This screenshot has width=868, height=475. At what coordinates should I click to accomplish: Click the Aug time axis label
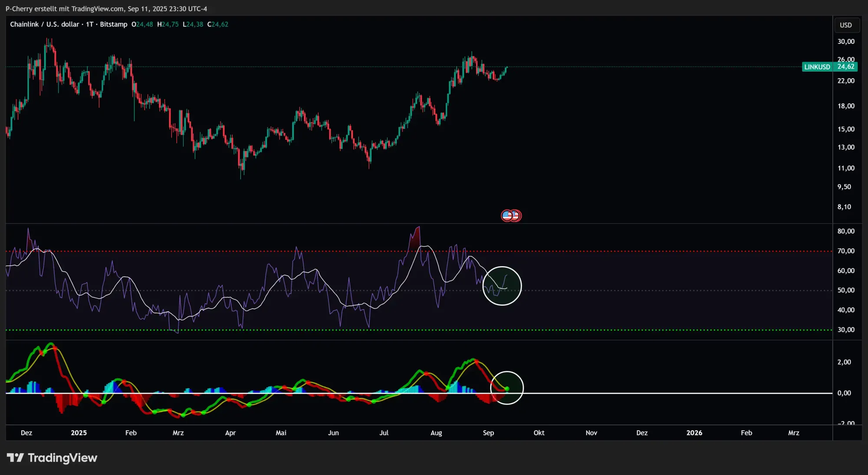point(436,433)
